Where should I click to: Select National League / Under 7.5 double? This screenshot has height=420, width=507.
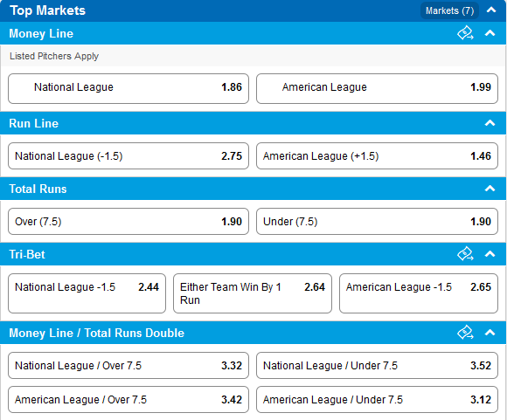click(377, 365)
